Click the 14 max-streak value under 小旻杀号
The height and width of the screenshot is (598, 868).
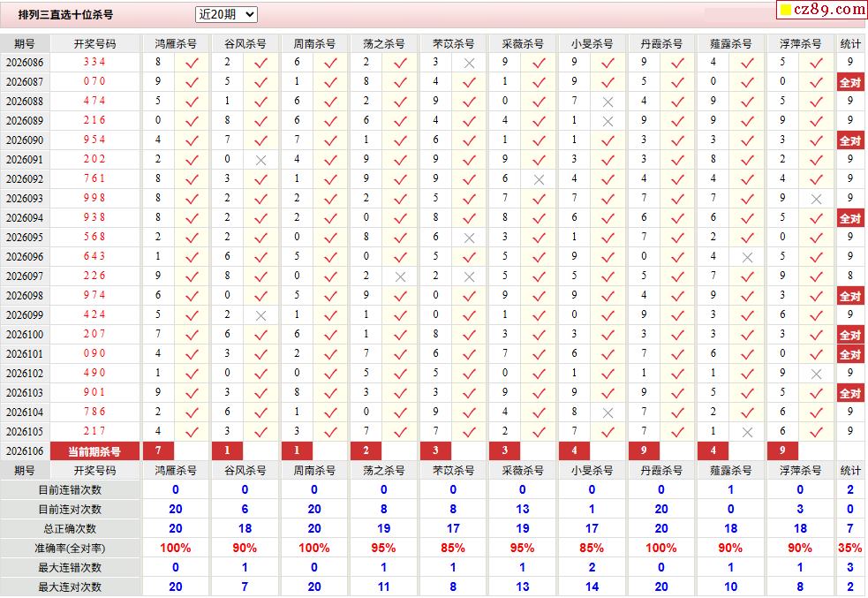592,587
